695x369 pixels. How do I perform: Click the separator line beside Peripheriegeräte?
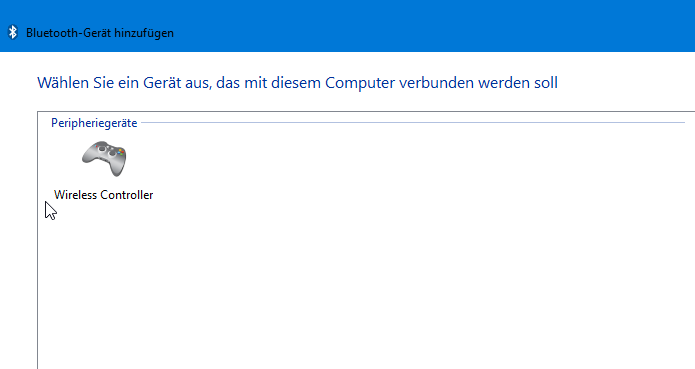click(413, 123)
